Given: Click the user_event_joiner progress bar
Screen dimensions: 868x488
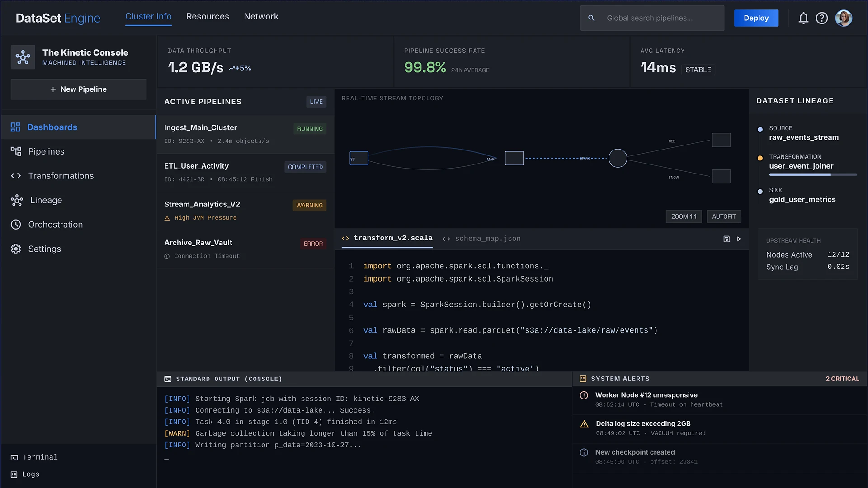Looking at the screenshot, I should click(812, 174).
